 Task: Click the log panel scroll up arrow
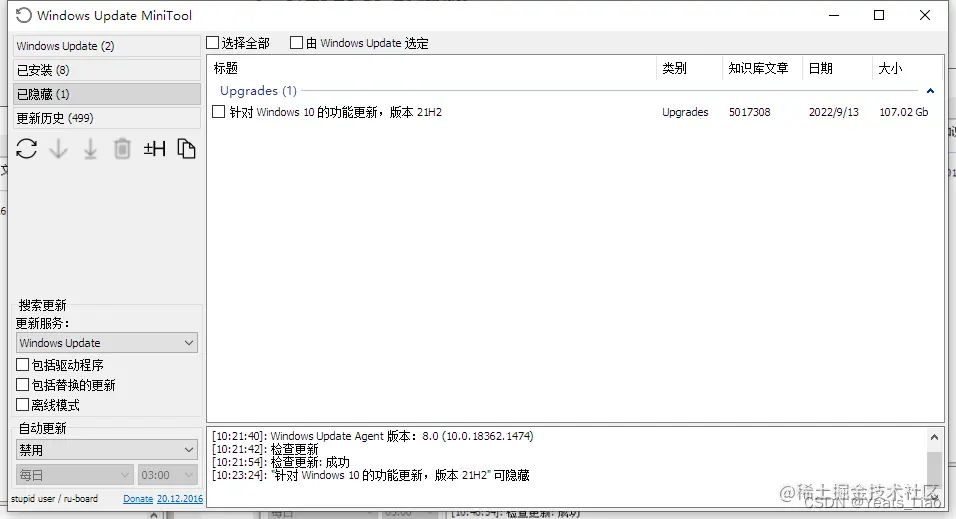[934, 437]
